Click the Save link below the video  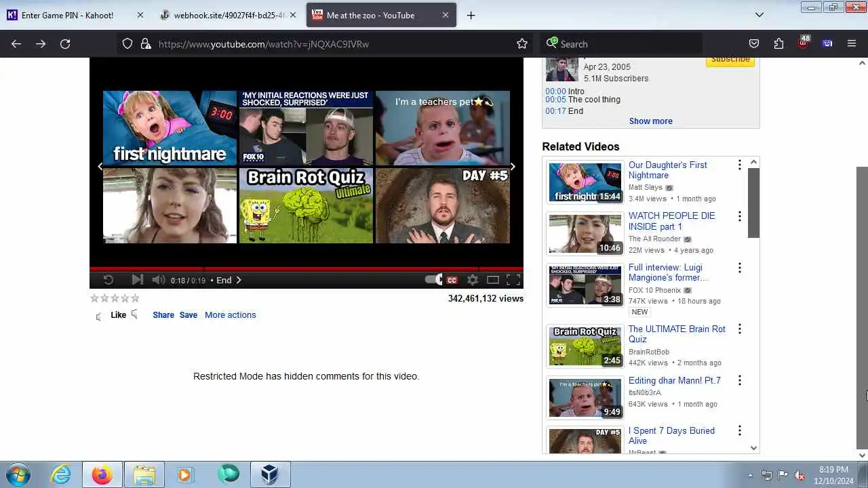pyautogui.click(x=189, y=315)
